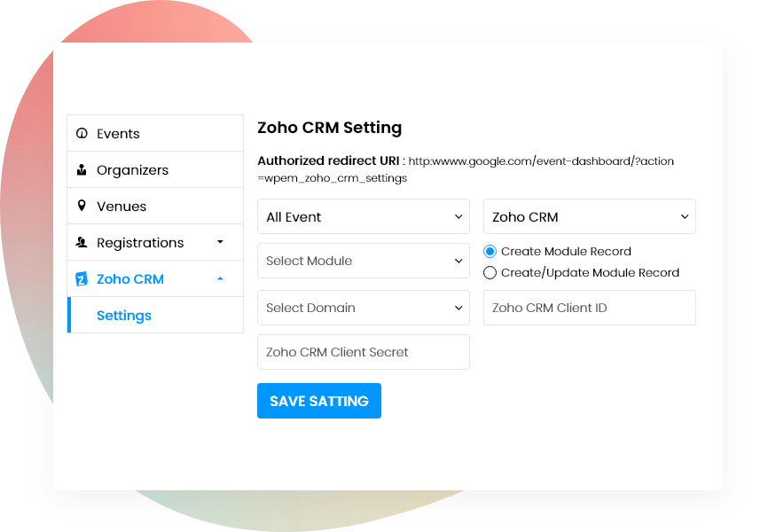Click the Zoho CRM Client ID field

589,308
